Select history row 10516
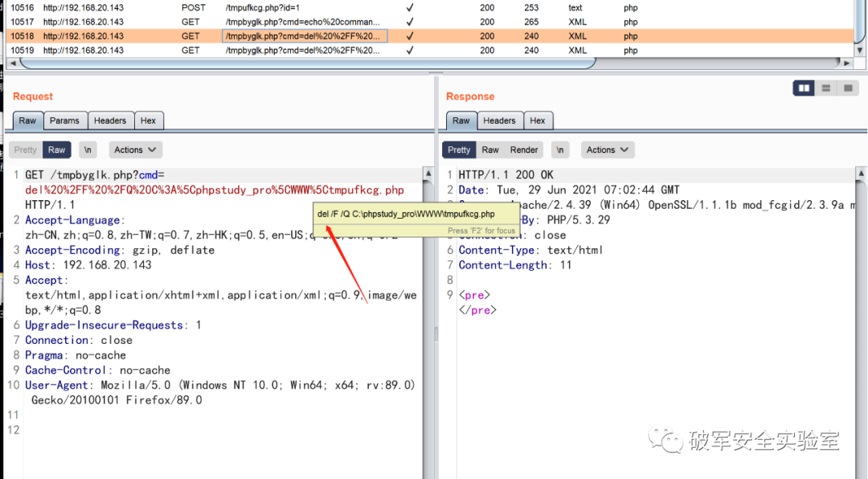The width and height of the screenshot is (868, 479). pos(429,8)
